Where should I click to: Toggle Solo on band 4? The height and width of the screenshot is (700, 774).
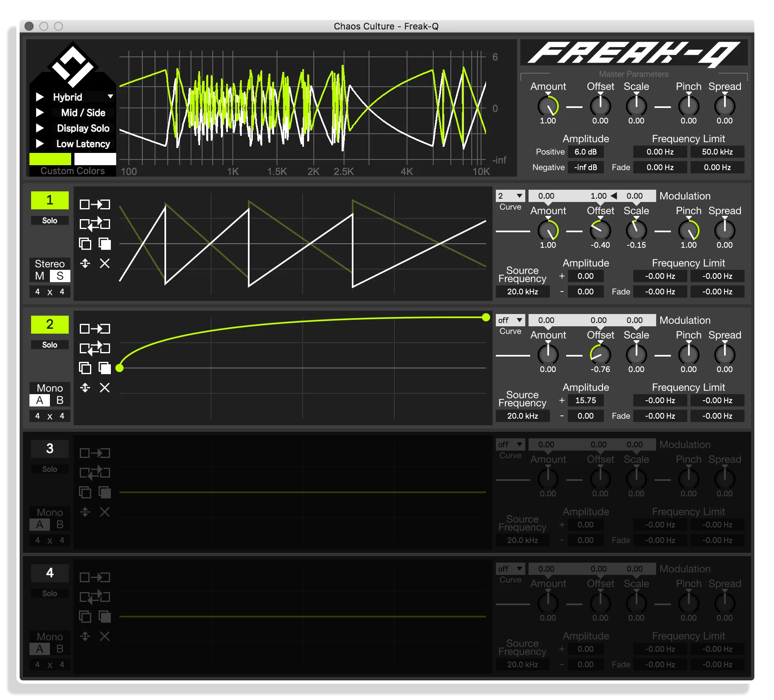point(50,593)
